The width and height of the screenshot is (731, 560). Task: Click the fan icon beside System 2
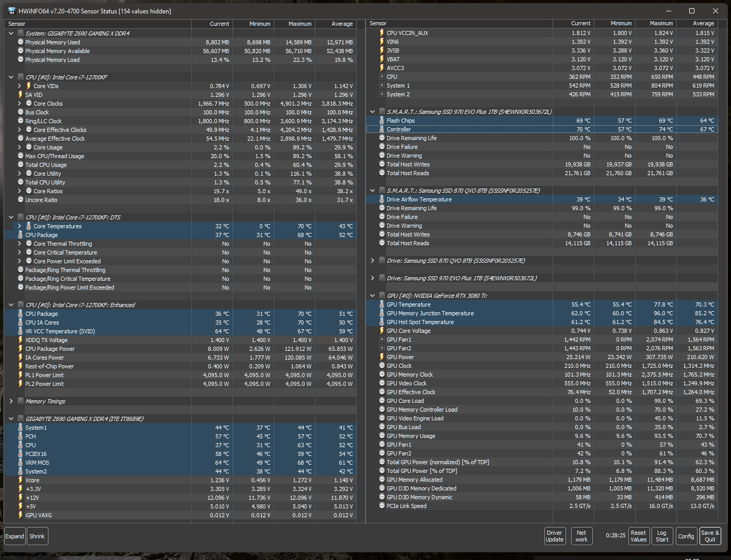(382, 94)
